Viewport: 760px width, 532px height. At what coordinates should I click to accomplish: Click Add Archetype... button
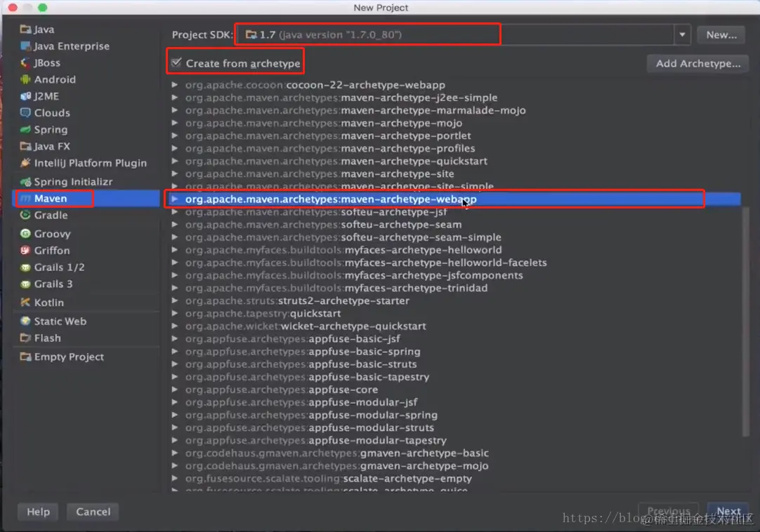tap(698, 63)
